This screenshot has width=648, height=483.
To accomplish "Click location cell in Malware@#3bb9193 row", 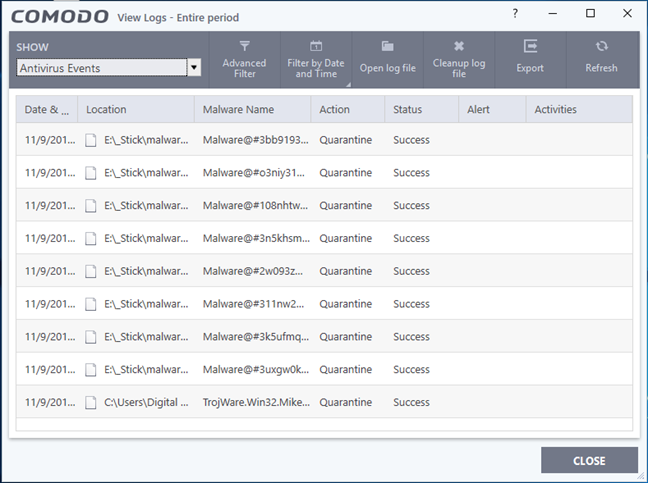I will [x=146, y=140].
